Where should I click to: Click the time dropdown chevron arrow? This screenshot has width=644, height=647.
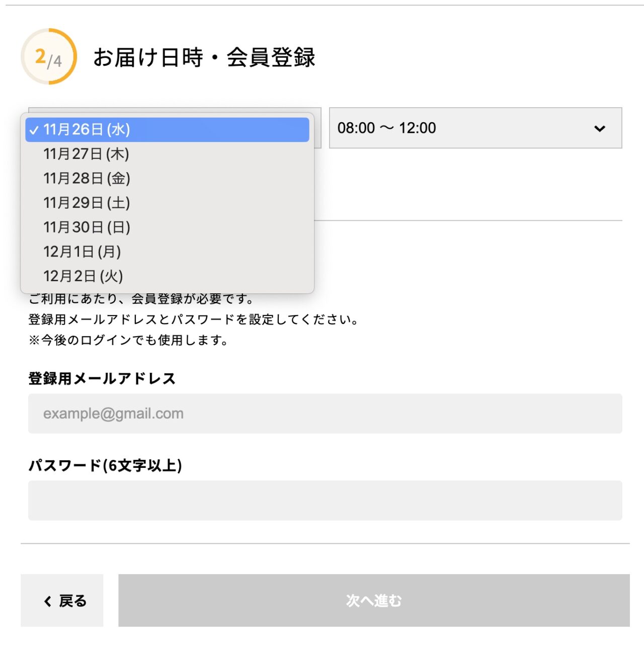point(599,129)
